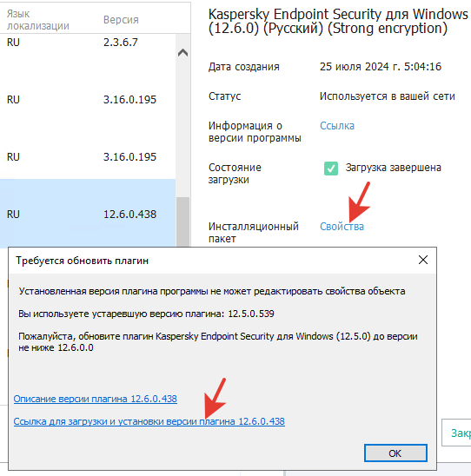The height and width of the screenshot is (476, 471).
Task: Click the Версия column header
Action: point(121,20)
